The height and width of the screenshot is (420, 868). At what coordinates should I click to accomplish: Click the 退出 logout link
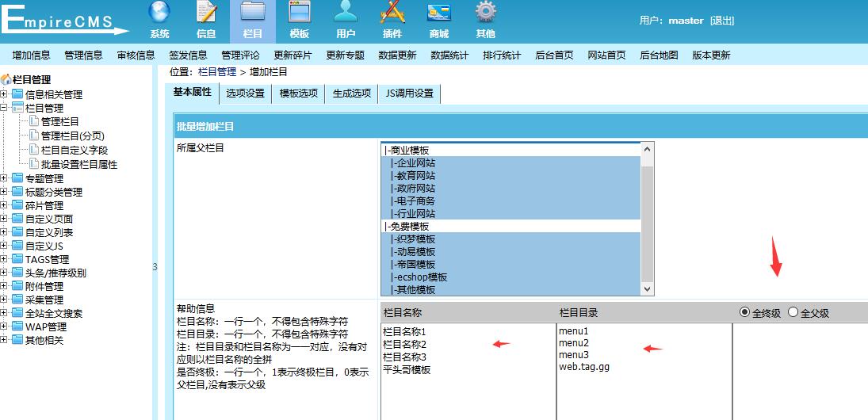coord(722,21)
